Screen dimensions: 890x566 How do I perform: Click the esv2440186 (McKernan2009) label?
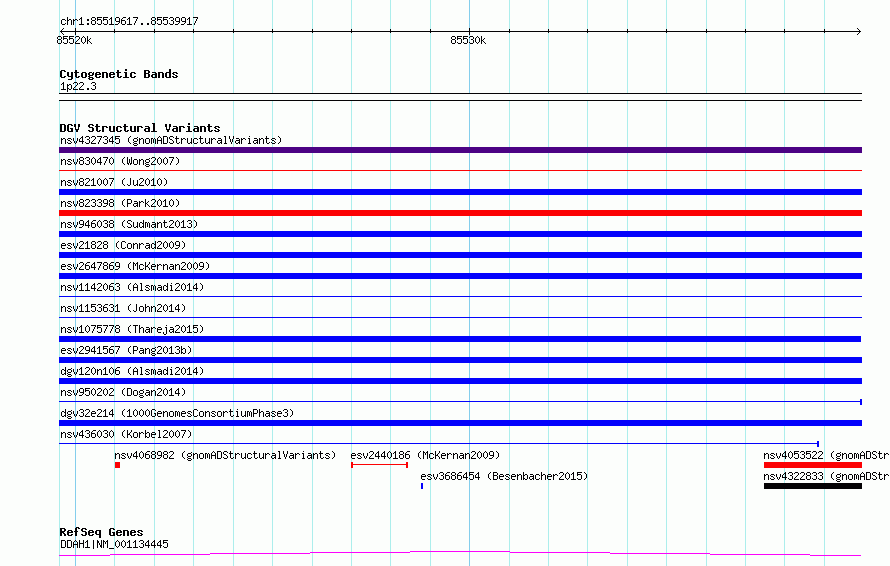425,455
